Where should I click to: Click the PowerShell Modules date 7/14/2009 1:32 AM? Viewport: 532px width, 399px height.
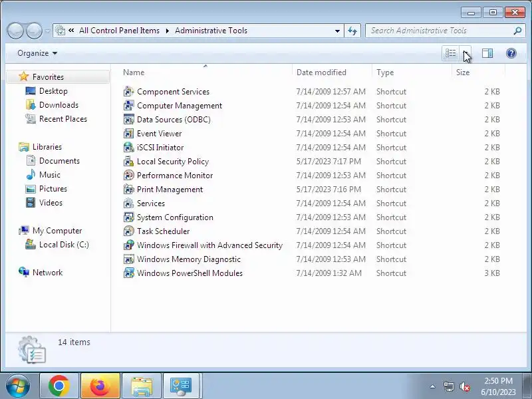329,273
